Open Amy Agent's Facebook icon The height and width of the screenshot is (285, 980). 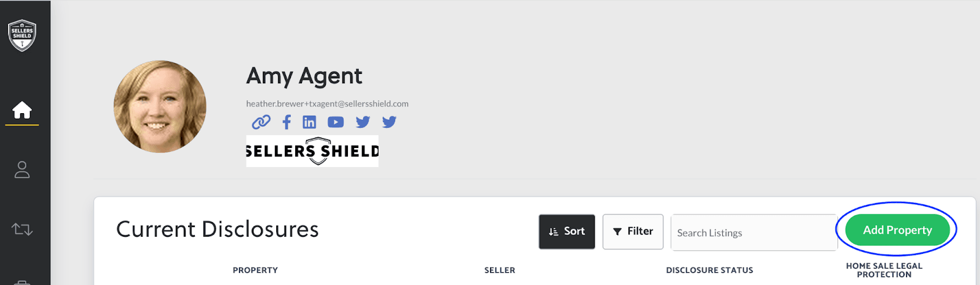[x=287, y=122]
